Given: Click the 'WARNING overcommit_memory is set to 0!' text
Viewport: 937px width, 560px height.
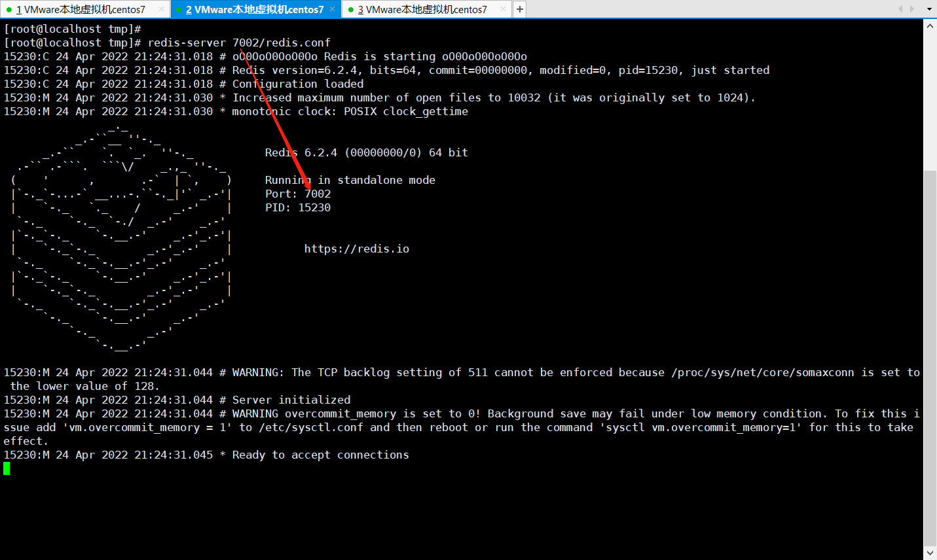Looking at the screenshot, I should click(357, 413).
